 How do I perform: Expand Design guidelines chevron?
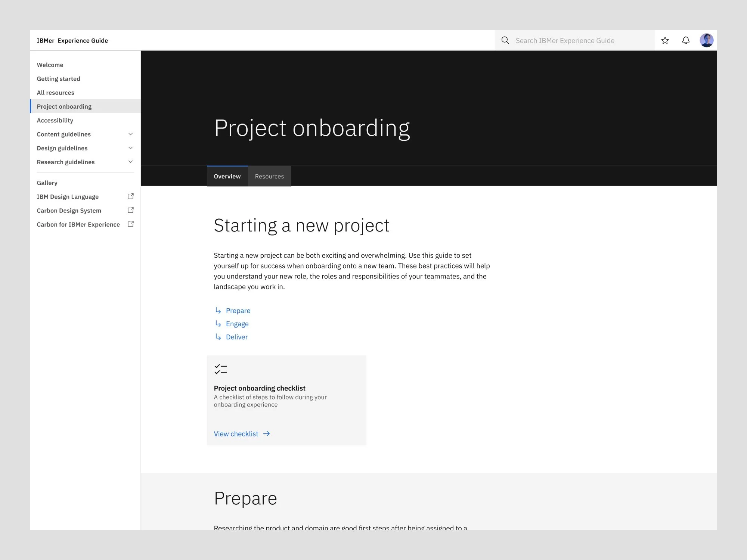(x=130, y=148)
